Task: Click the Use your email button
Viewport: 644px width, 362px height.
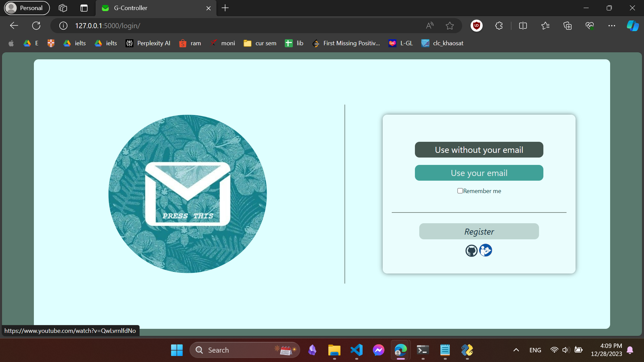Action: pos(479,173)
